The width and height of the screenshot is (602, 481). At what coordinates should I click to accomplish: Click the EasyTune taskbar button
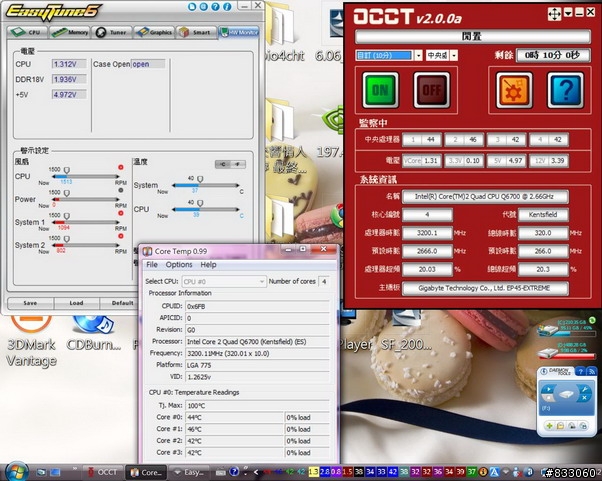pyautogui.click(x=190, y=472)
